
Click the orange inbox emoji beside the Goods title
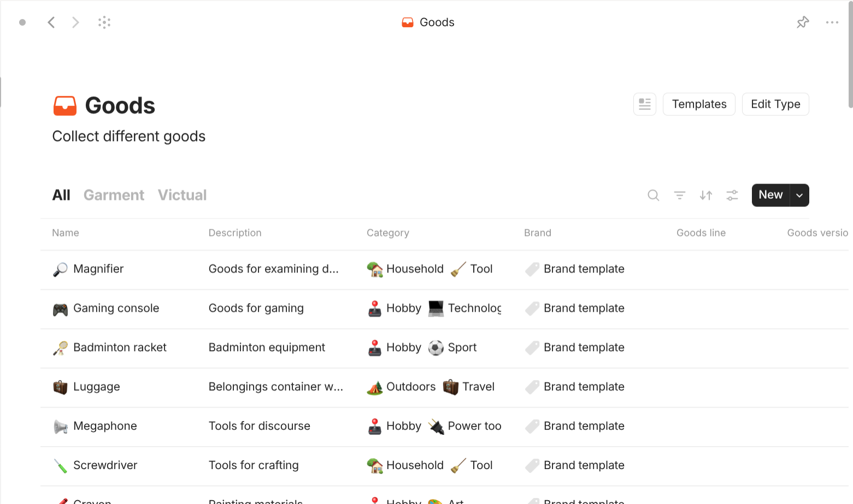65,105
